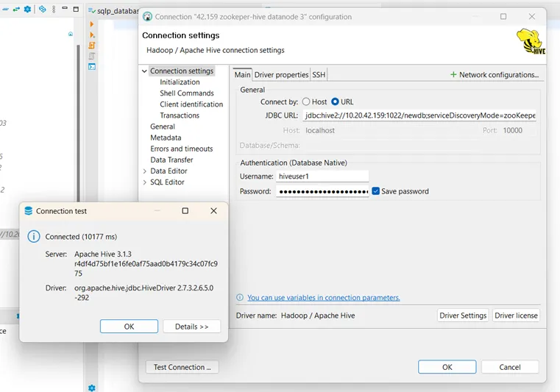Execute SQL in new tab icon
The height and width of the screenshot is (392, 560).
point(92,35)
